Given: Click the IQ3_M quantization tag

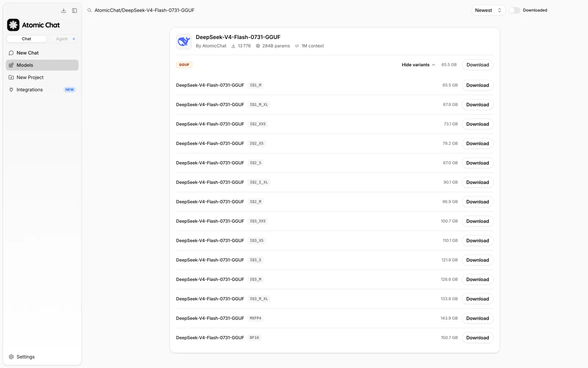Looking at the screenshot, I should tap(256, 280).
